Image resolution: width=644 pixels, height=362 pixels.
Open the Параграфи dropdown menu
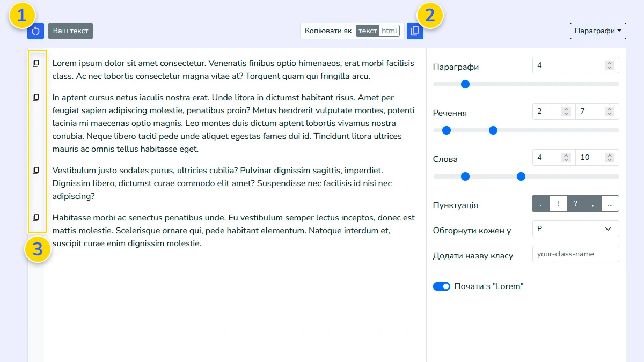click(598, 31)
